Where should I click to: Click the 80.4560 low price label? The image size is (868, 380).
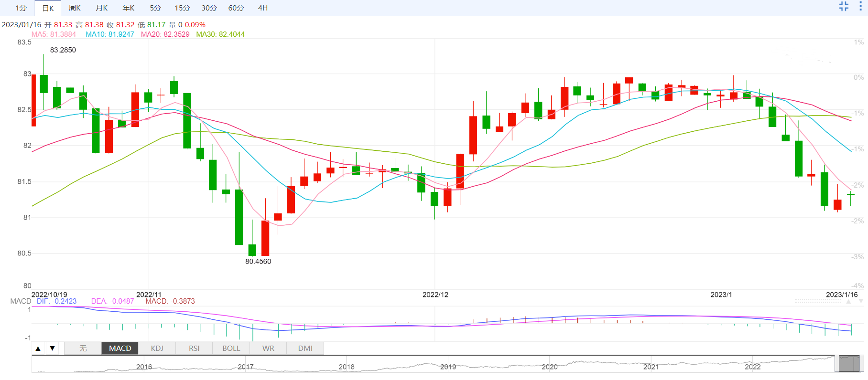pos(258,262)
